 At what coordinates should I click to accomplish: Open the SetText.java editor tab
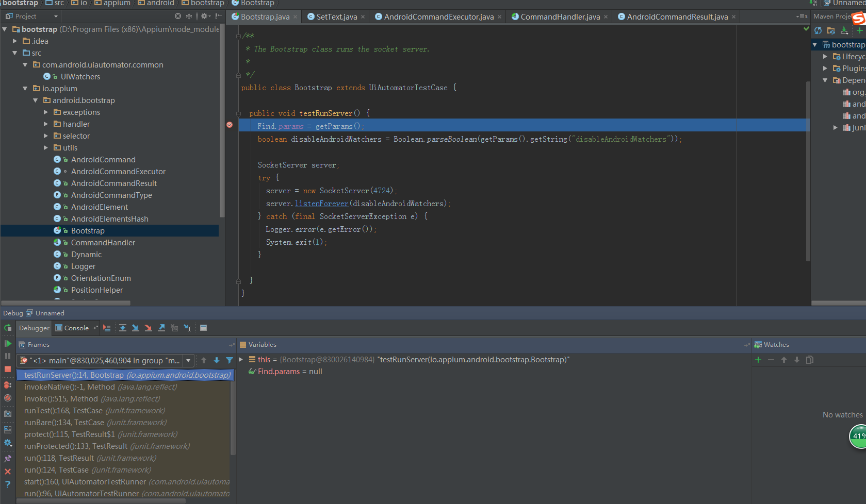click(x=336, y=16)
